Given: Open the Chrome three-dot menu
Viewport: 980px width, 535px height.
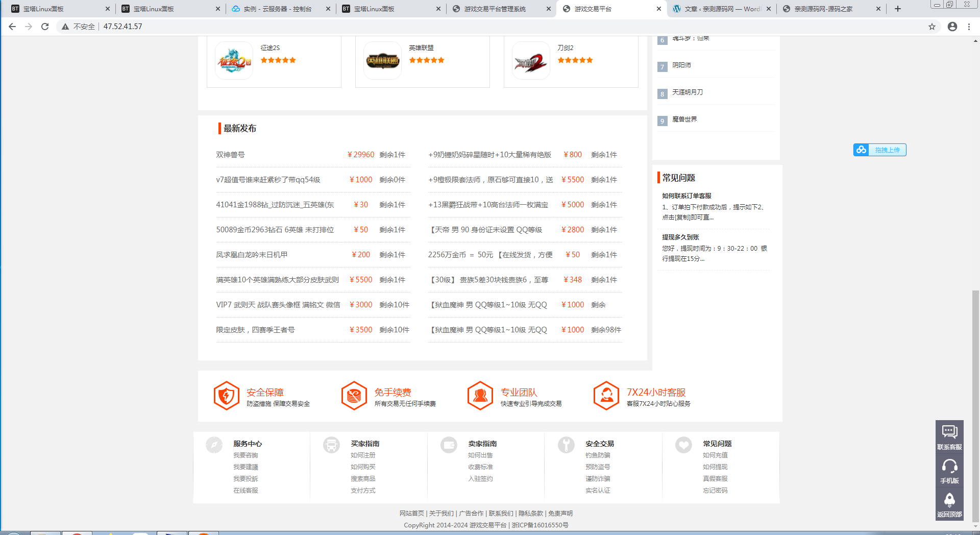Looking at the screenshot, I should point(969,27).
